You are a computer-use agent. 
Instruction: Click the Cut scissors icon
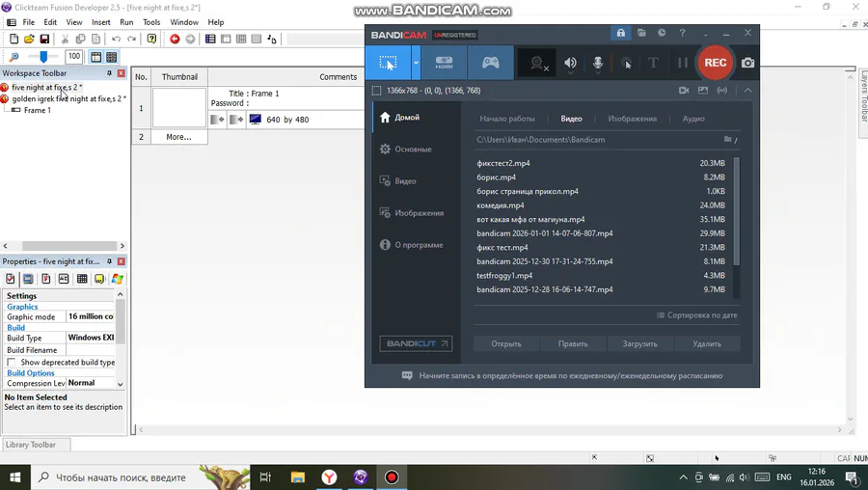click(x=65, y=39)
